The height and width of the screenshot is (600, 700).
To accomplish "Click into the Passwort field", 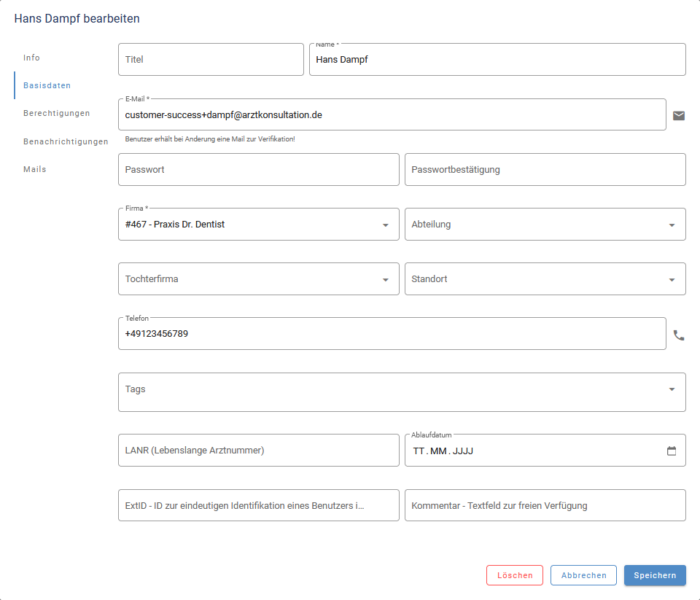I will click(x=258, y=170).
